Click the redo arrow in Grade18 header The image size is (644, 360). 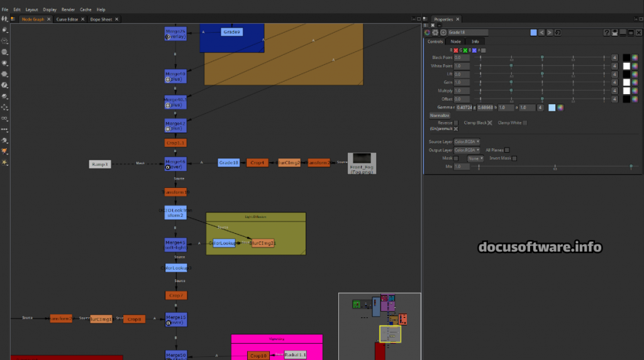tap(550, 32)
